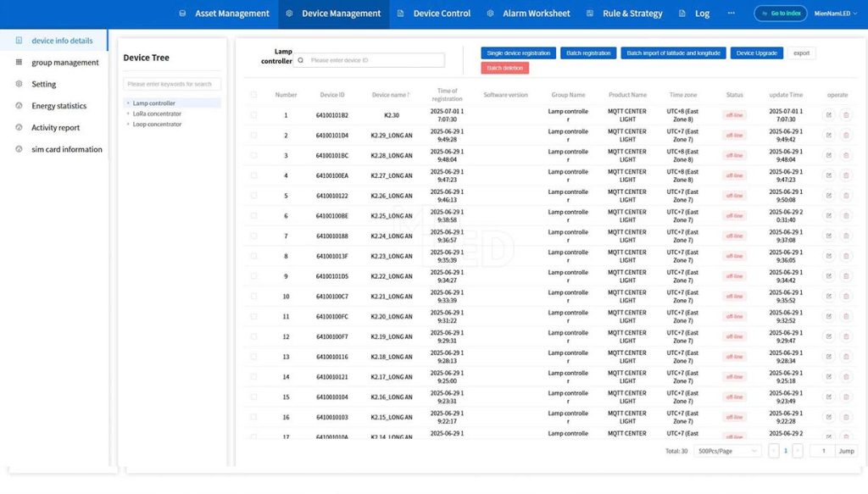
Task: Delete device K2.20_LONG AN via its trash icon
Action: pos(846,316)
